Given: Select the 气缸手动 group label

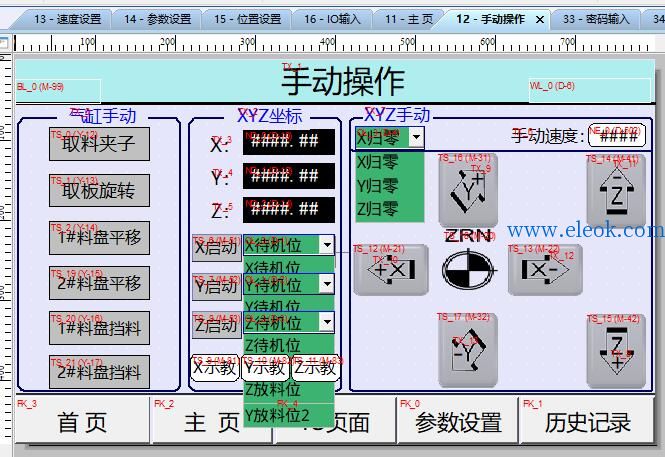Looking at the screenshot, I should tap(103, 116).
